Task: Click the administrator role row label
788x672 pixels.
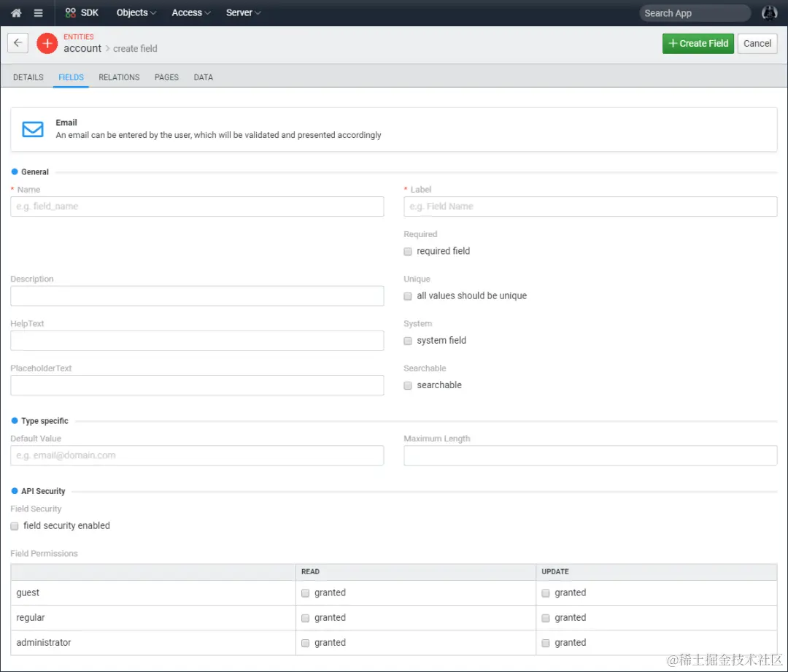Action: (44, 642)
